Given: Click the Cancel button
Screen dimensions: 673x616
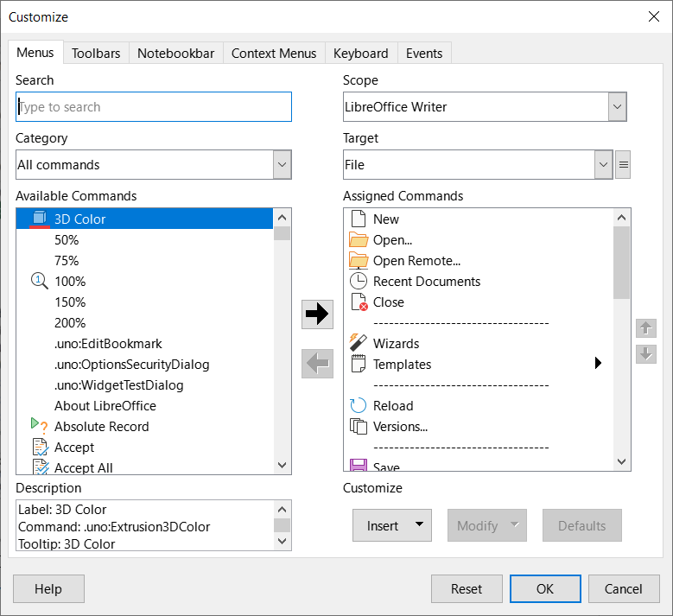Looking at the screenshot, I should pyautogui.click(x=624, y=588).
